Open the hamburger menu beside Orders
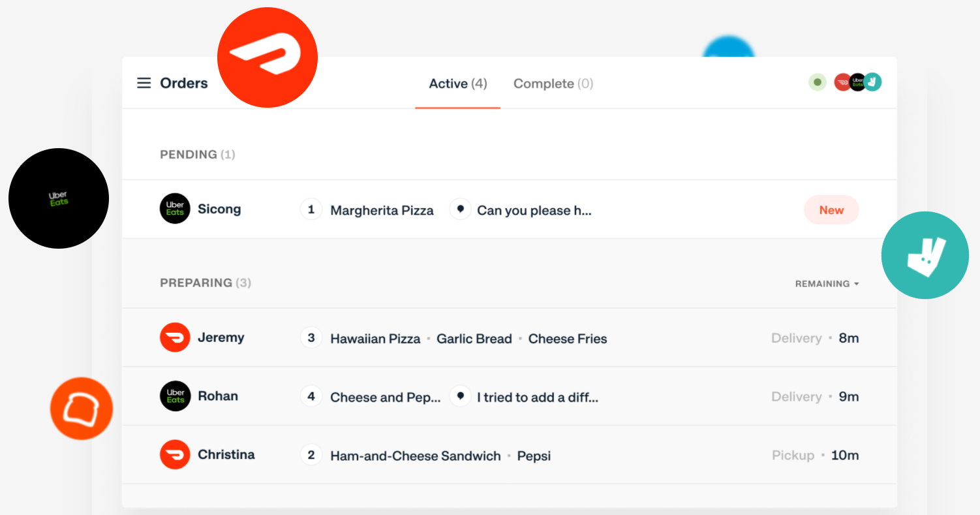Viewport: 980px width, 515px height. [144, 83]
